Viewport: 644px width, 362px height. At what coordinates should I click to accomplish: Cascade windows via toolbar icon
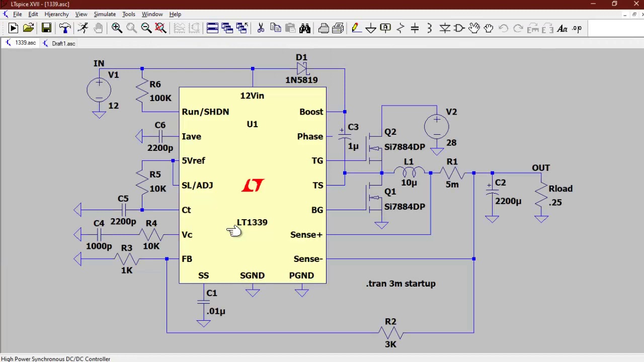click(242, 29)
